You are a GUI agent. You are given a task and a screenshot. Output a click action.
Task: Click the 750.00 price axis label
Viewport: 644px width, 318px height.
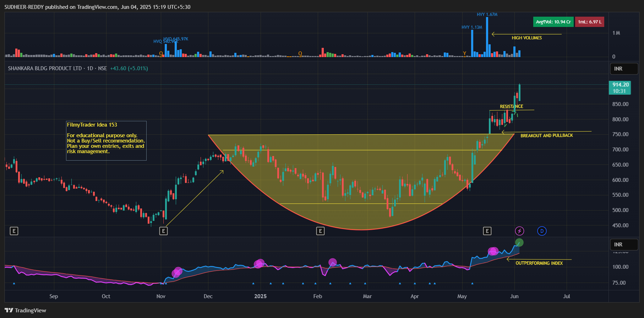(x=620, y=134)
